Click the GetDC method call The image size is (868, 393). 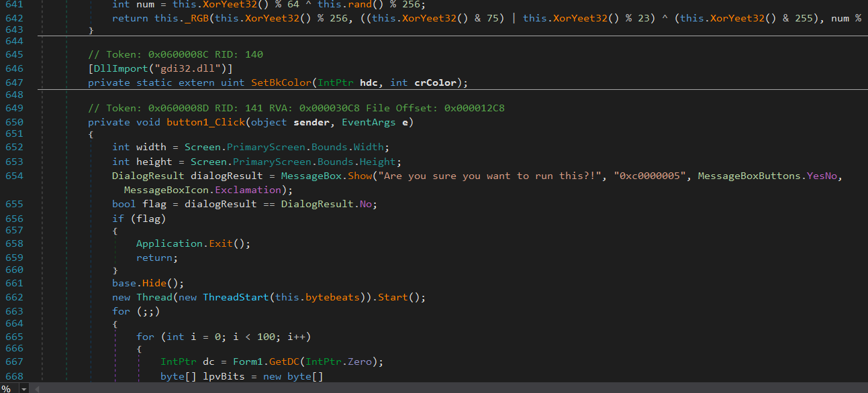[x=284, y=361]
